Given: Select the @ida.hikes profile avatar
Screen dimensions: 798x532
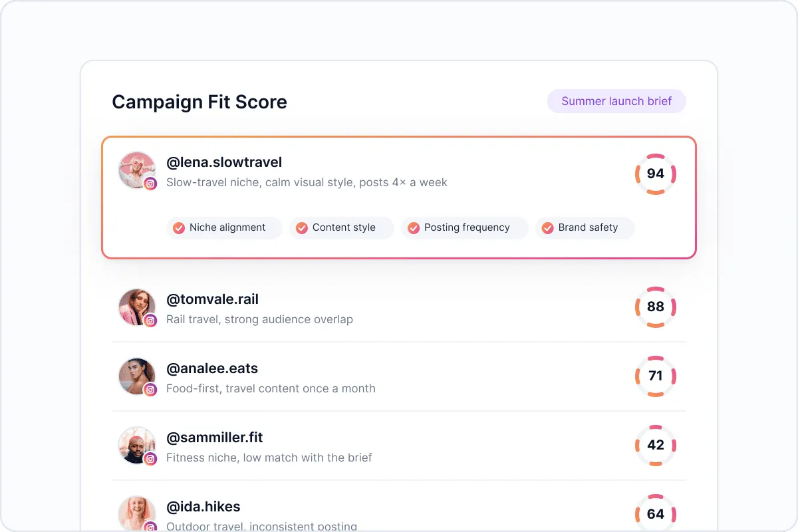Looking at the screenshot, I should [137, 514].
